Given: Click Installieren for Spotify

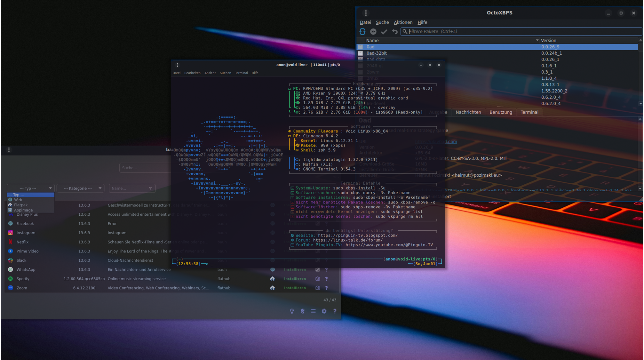Looking at the screenshot, I should 295,279.
